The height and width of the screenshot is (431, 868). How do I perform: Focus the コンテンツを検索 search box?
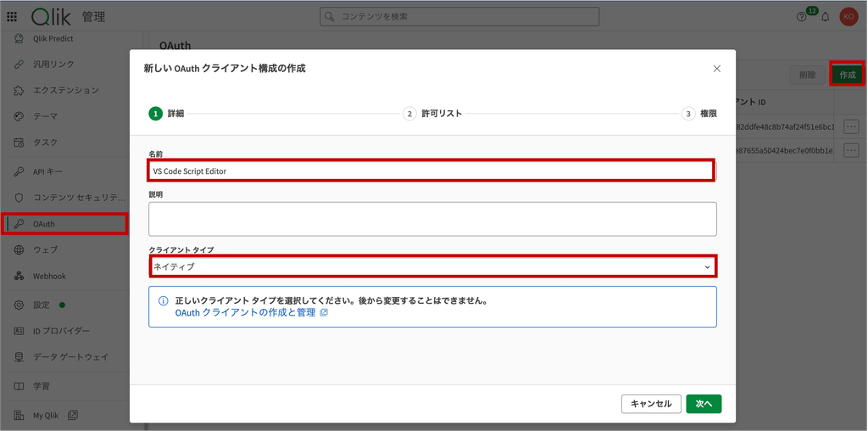coord(459,17)
